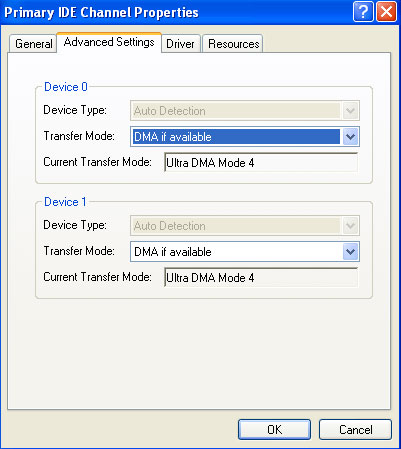The height and width of the screenshot is (449, 401).
Task: Select the Advanced Settings tab
Action: tap(109, 42)
